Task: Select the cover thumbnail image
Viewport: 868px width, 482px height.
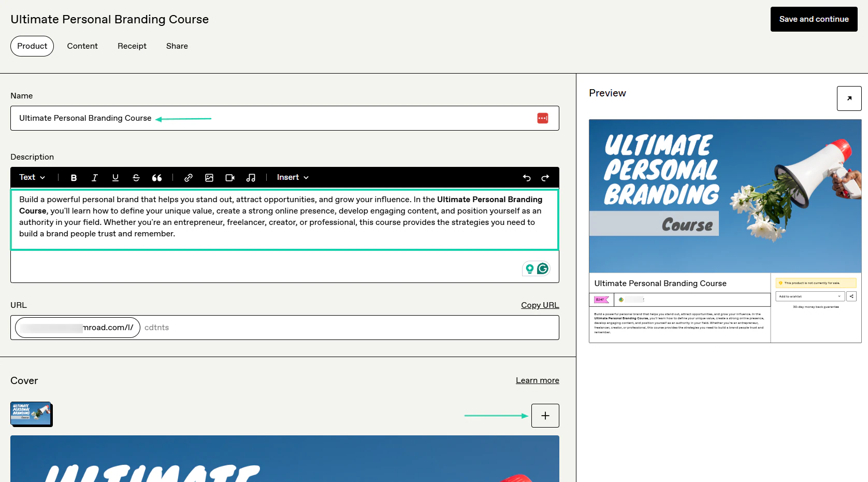Action: click(31, 414)
